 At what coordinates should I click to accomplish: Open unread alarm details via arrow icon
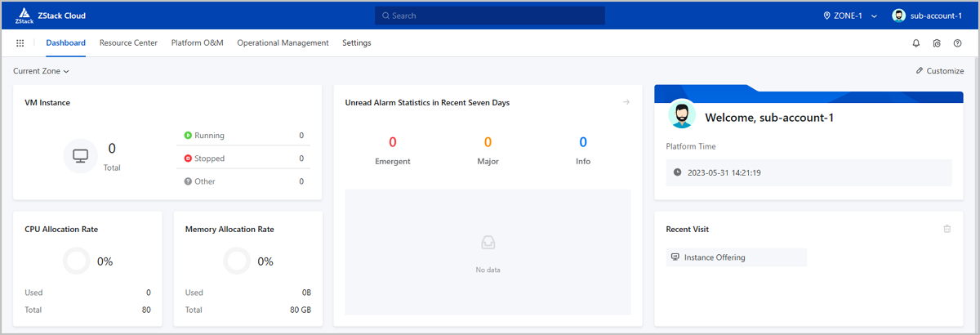pyautogui.click(x=626, y=102)
